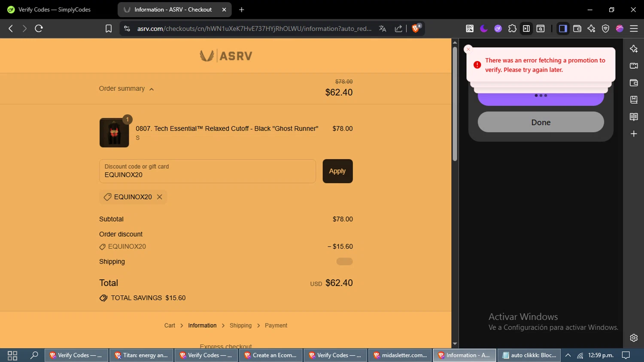Open sidebar settings gear
Screen dimensions: 644x362
coord(634,338)
